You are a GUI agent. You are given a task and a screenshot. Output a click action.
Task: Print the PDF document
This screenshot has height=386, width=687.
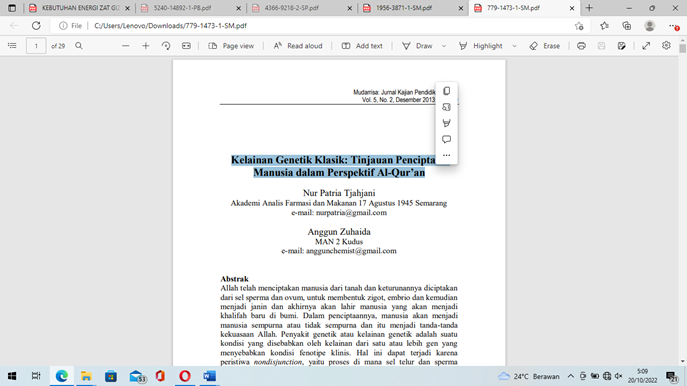pos(581,46)
